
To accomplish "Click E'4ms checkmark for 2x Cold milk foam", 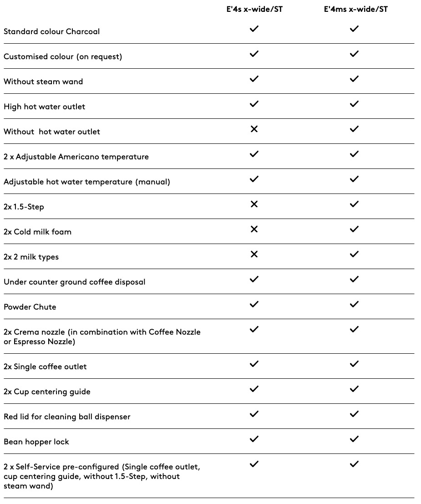I will point(354,229).
